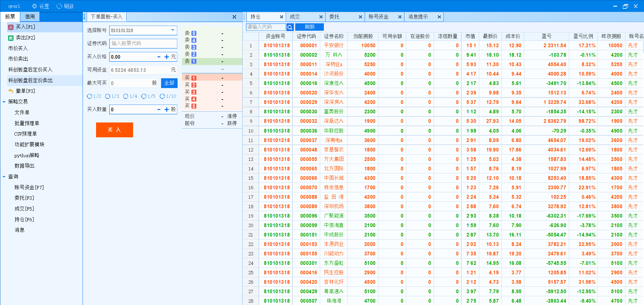Screen dimensions: 644x305
Task: Increase 买入数量 with plus icon
Action: [x=166, y=109]
